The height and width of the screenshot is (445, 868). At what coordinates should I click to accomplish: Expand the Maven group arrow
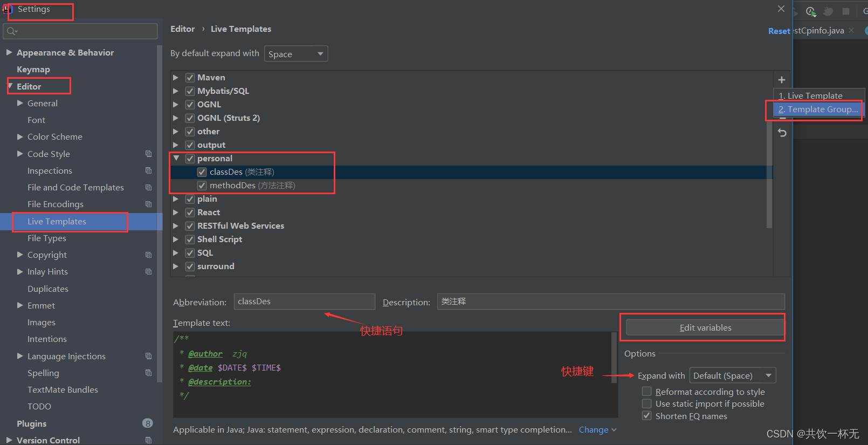point(176,77)
